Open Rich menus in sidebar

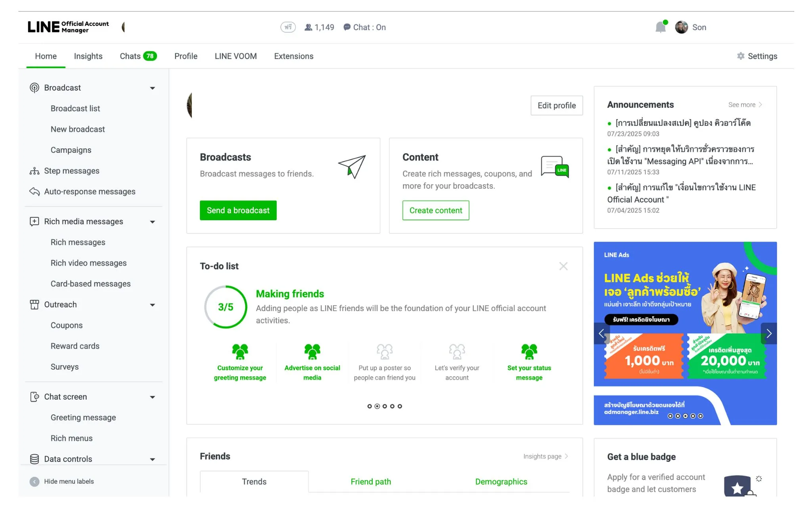71,438
